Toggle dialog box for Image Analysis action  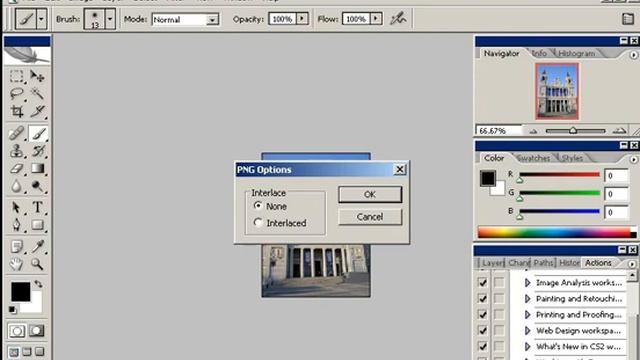tap(499, 282)
